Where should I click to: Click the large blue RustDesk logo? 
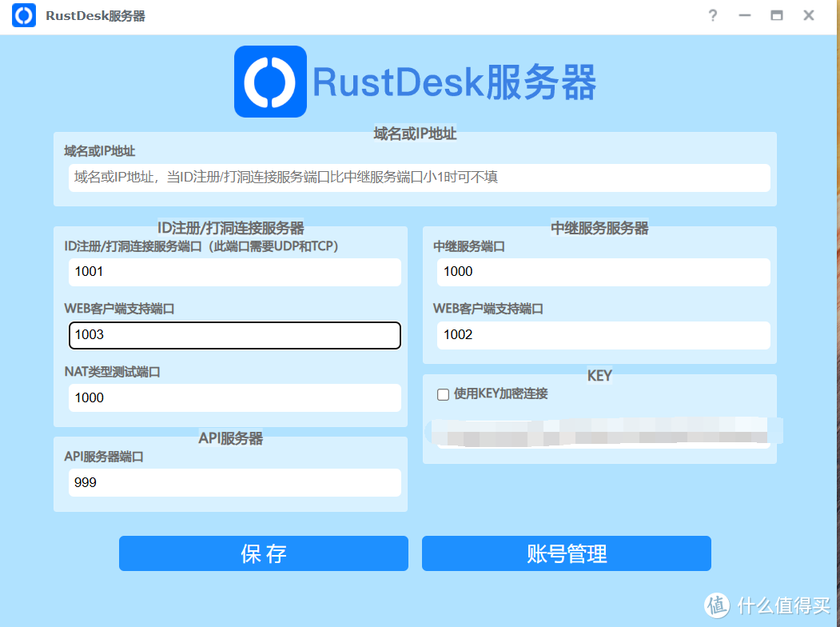270,82
